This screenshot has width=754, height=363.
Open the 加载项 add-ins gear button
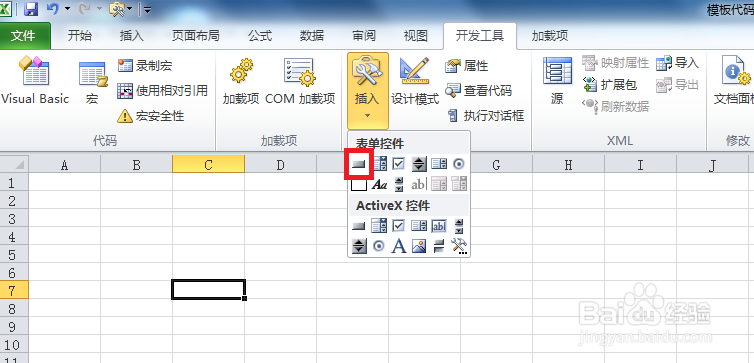point(240,82)
